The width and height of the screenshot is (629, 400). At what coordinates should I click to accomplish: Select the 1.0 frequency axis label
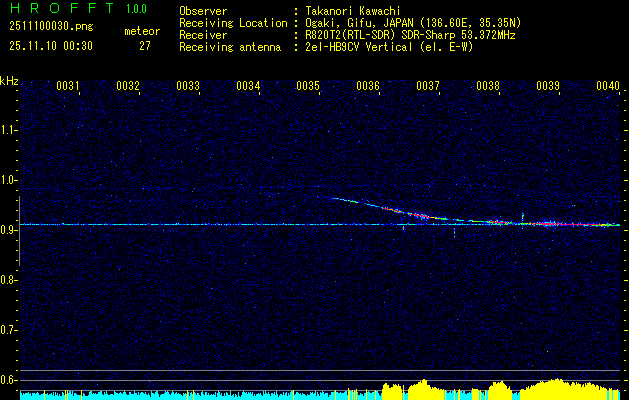(x=9, y=180)
